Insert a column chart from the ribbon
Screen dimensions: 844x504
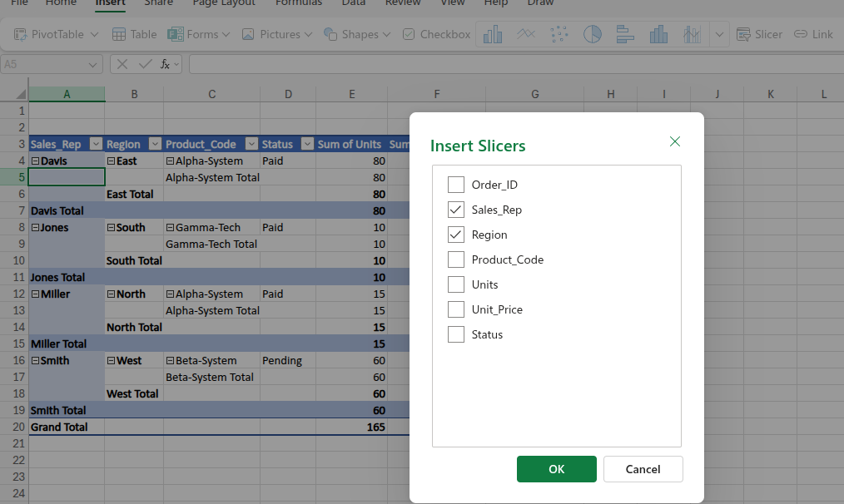[493, 34]
